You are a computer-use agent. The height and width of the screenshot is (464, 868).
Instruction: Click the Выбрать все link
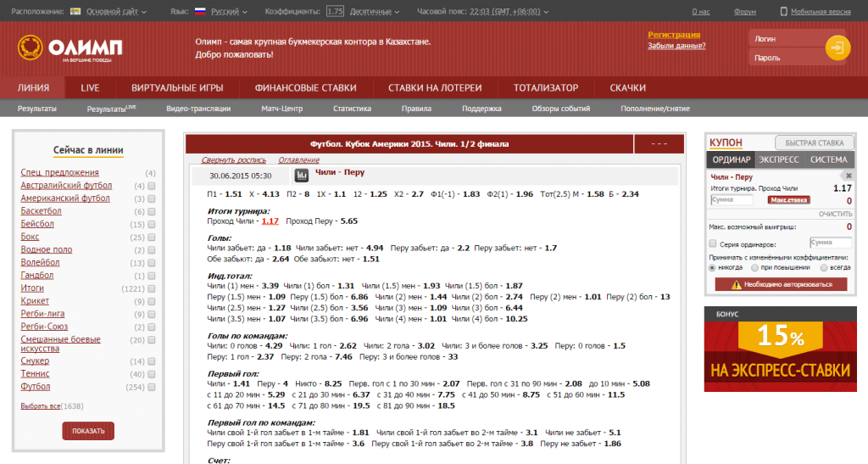coord(41,405)
